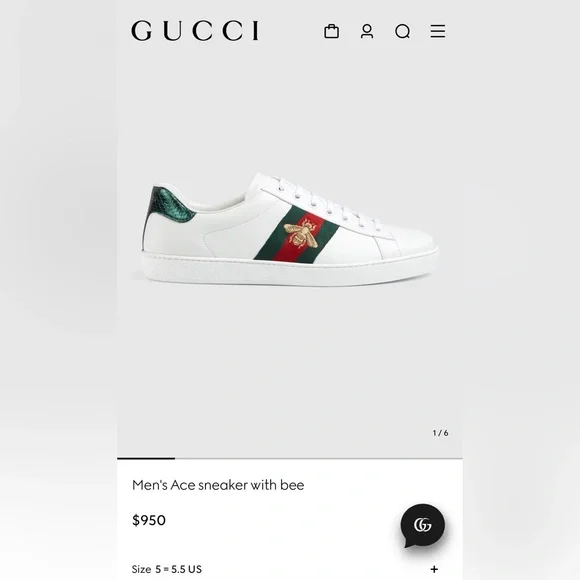580x580 pixels.
Task: Open the account profile icon
Action: click(x=367, y=31)
